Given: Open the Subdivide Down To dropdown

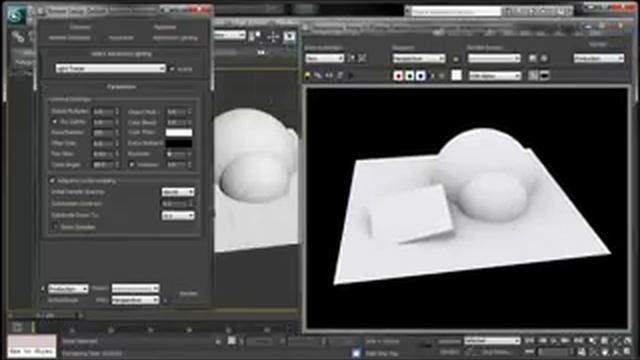Looking at the screenshot, I should (178, 215).
